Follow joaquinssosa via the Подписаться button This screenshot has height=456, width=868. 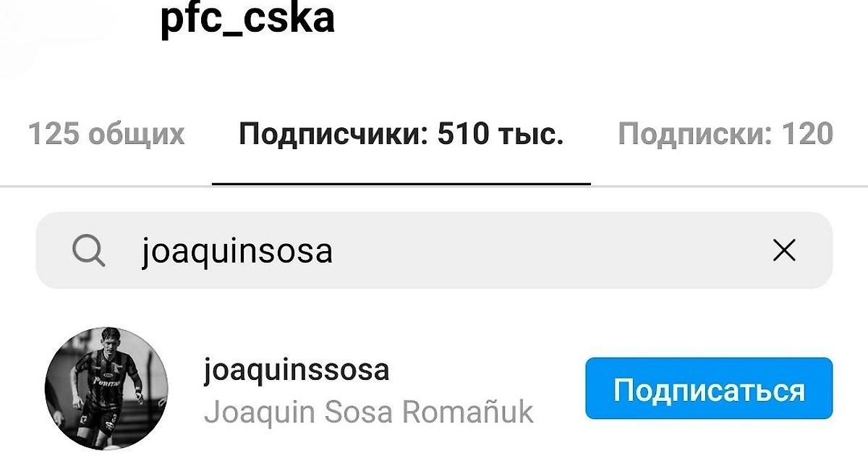pyautogui.click(x=709, y=389)
